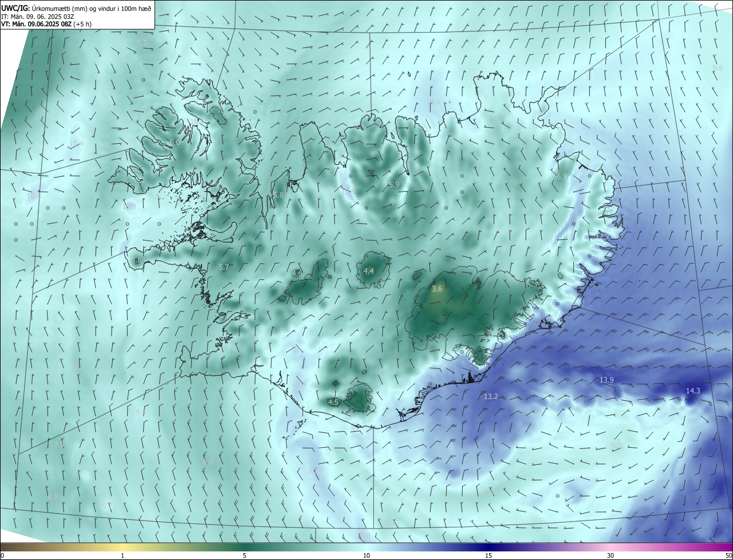This screenshot has width=733, height=560.
Task: Click the 9.6 value label over the sea
Action: point(718,68)
